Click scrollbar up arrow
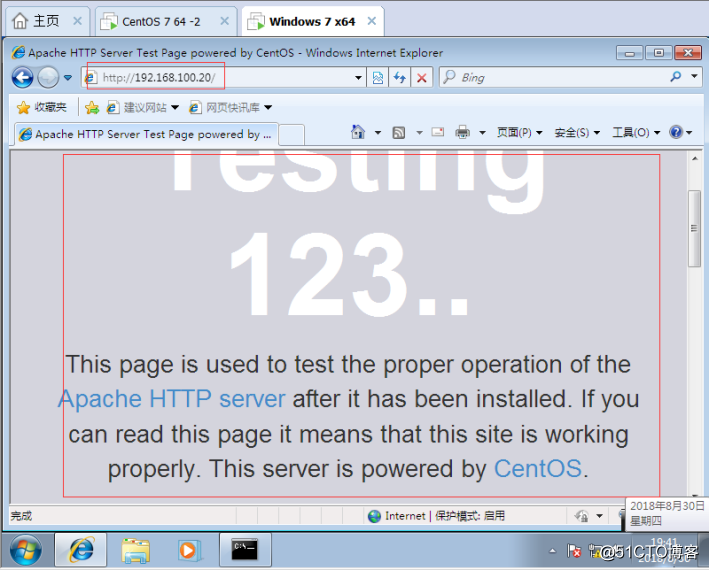The width and height of the screenshot is (709, 571). point(695,158)
